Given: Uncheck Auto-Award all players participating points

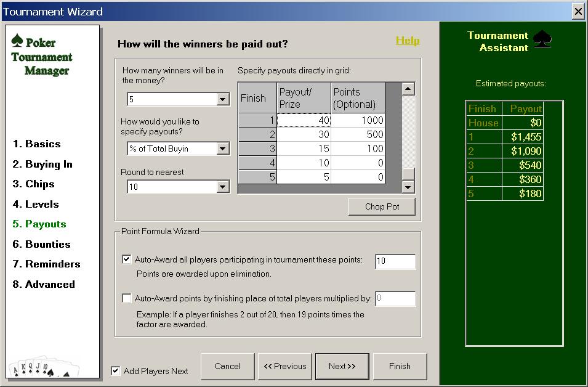Looking at the screenshot, I should click(x=127, y=259).
